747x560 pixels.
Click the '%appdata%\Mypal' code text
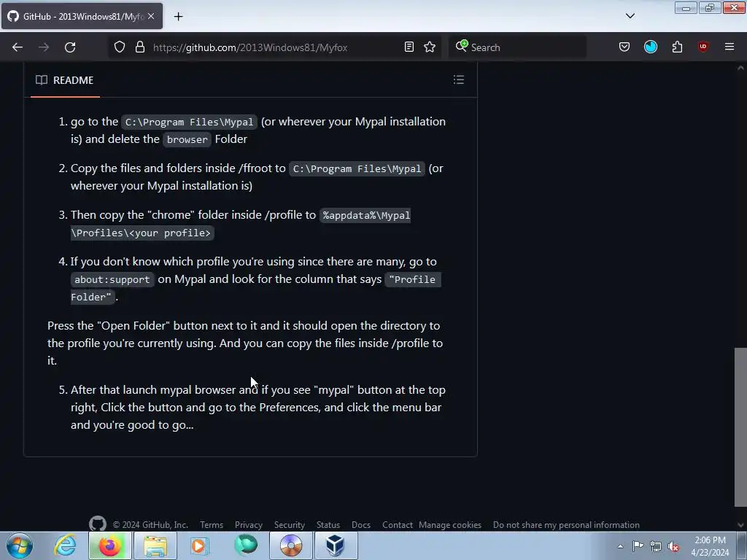[x=366, y=215]
